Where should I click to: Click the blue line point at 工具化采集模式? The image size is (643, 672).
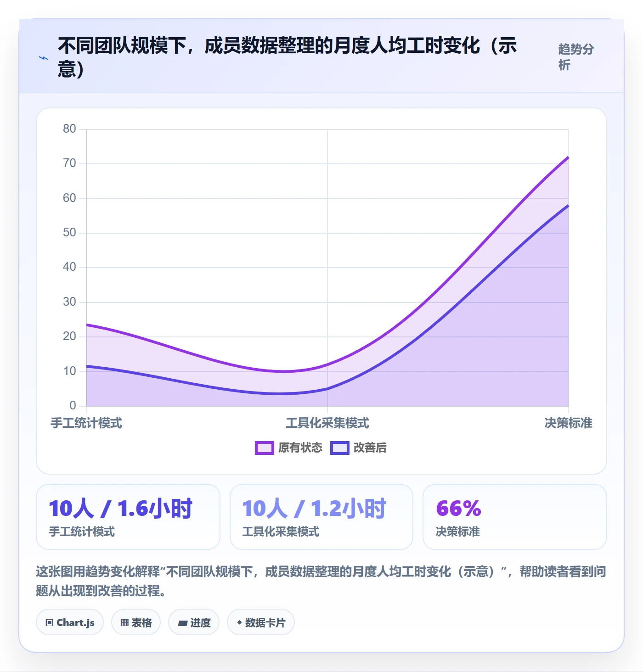327,389
